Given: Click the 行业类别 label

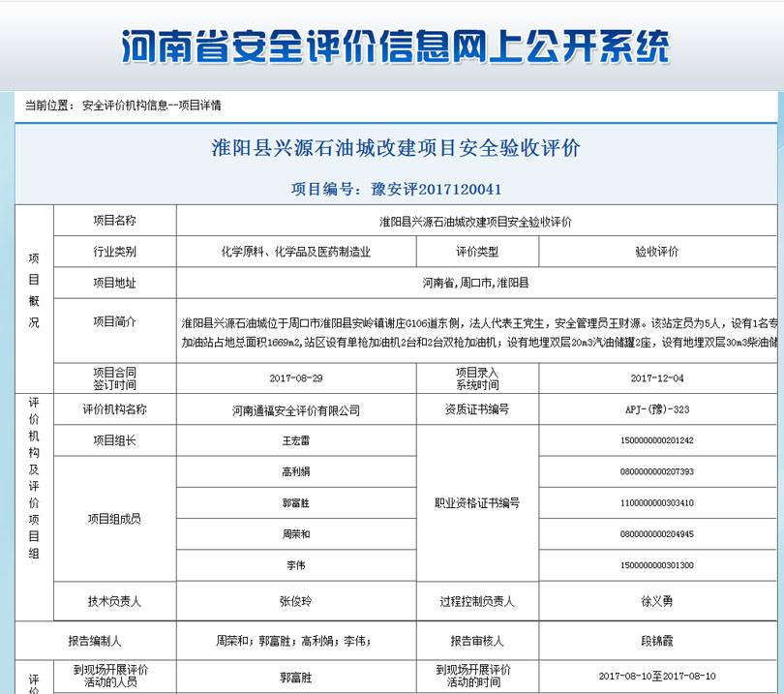Looking at the screenshot, I should pyautogui.click(x=114, y=252).
